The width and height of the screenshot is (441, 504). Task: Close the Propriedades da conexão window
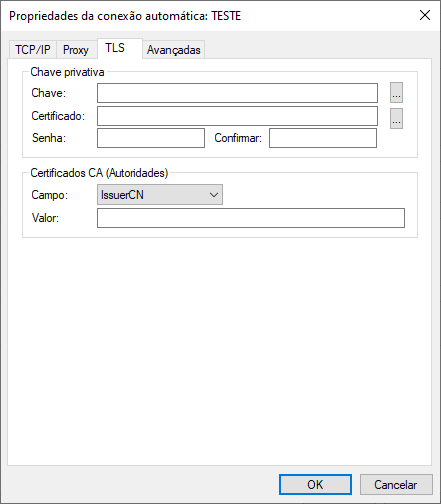[425, 15]
